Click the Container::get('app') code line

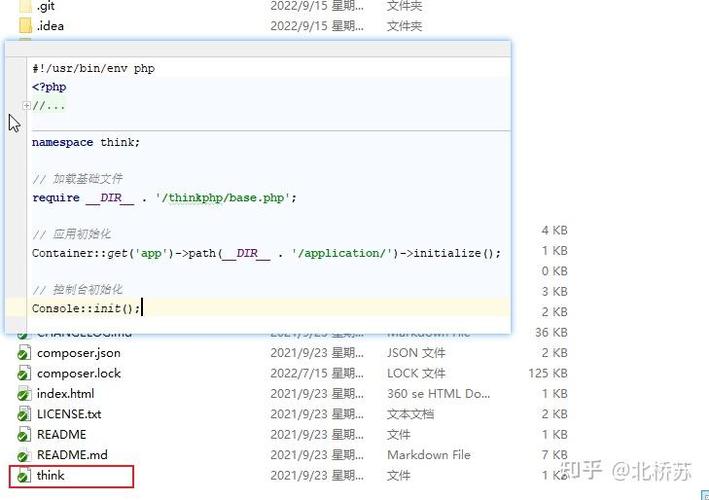point(266,253)
